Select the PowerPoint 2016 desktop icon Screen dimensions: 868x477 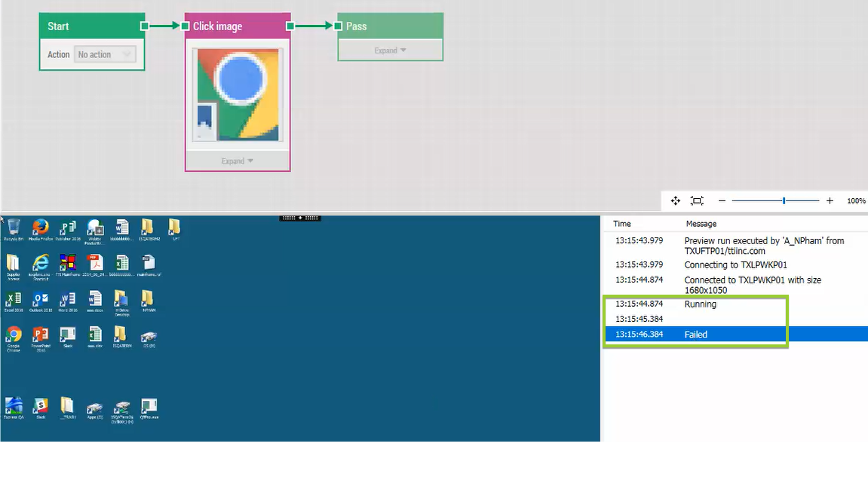point(41,338)
